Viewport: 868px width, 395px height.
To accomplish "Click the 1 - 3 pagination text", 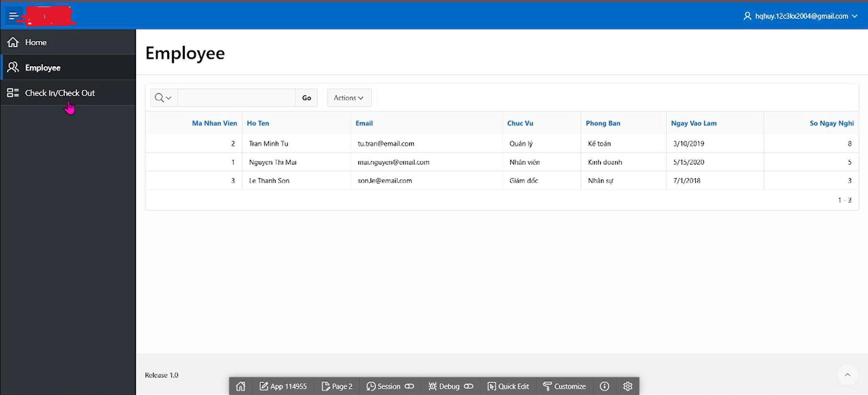I will 845,200.
